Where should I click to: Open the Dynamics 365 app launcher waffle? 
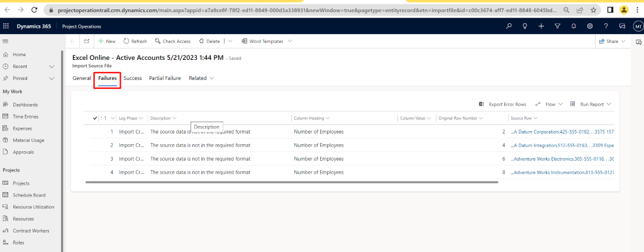[x=7, y=26]
